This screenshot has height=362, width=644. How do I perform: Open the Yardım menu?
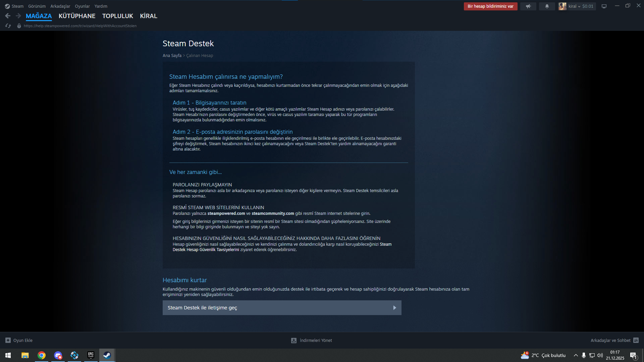[101, 6]
